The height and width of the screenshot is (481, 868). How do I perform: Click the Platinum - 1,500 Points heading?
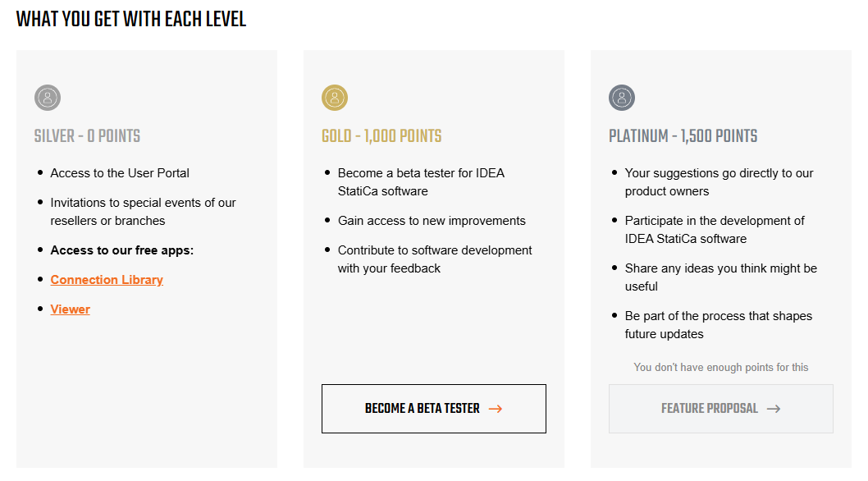pos(683,136)
